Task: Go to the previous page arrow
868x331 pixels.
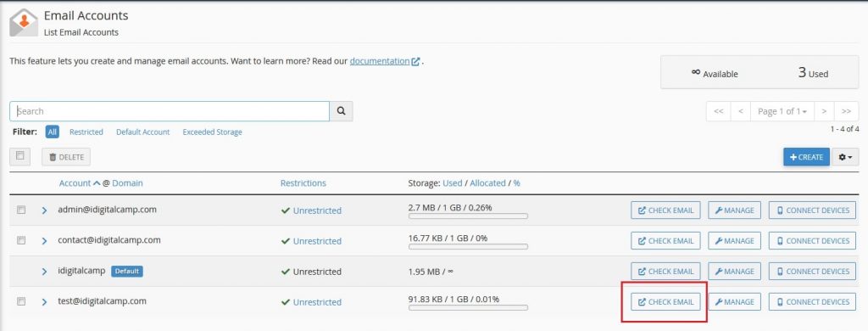Action: click(x=740, y=111)
